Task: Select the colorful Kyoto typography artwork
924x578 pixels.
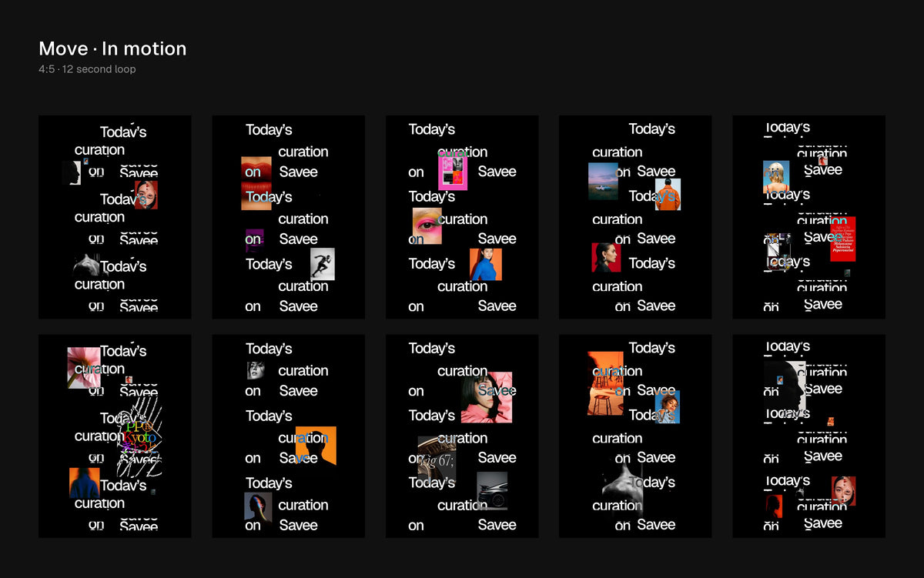Action: point(139,436)
